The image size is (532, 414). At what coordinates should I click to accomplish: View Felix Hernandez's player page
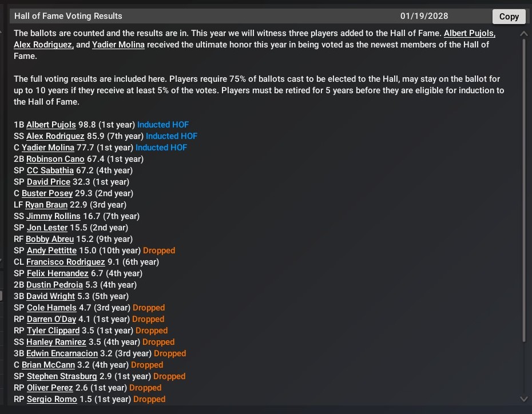[57, 273]
